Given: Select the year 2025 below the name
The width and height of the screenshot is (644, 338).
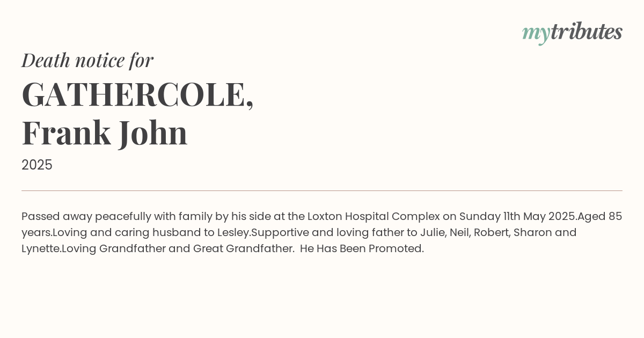Looking at the screenshot, I should point(37,165).
